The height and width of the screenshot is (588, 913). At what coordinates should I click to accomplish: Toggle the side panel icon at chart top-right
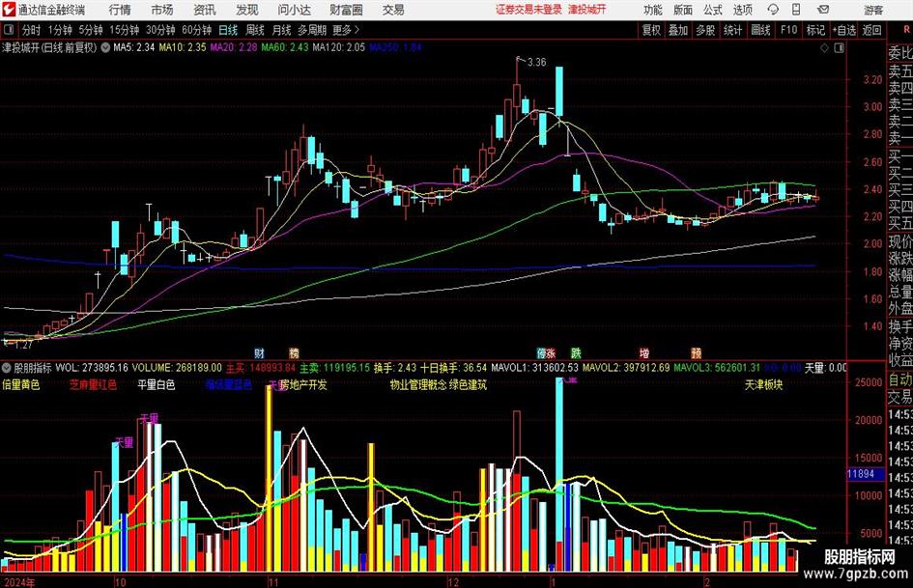click(839, 48)
